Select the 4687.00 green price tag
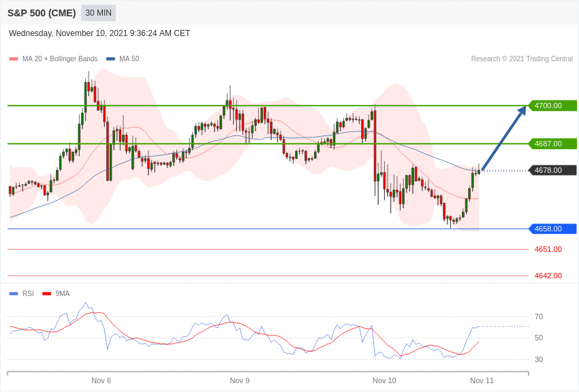579x392 pixels. point(553,144)
